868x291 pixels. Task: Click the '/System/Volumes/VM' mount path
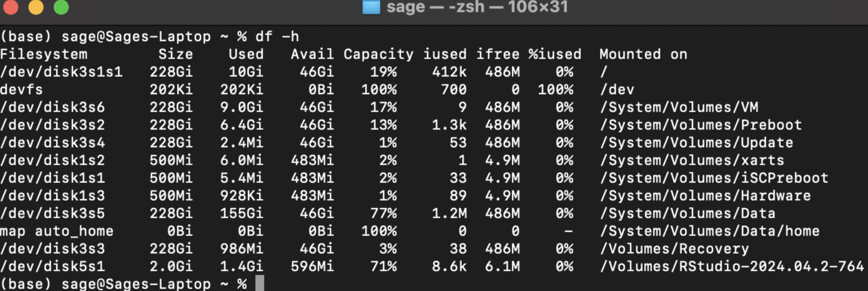tap(679, 107)
